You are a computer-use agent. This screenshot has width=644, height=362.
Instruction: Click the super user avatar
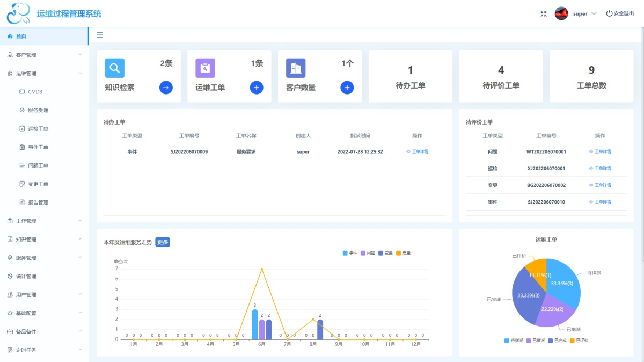point(561,13)
